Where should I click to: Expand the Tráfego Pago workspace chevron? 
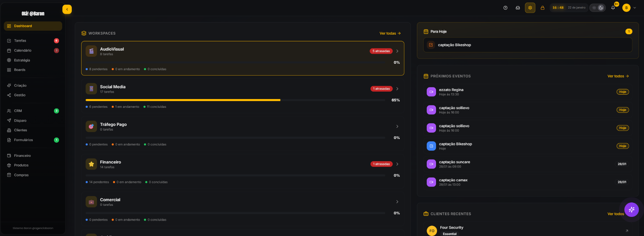(397, 127)
